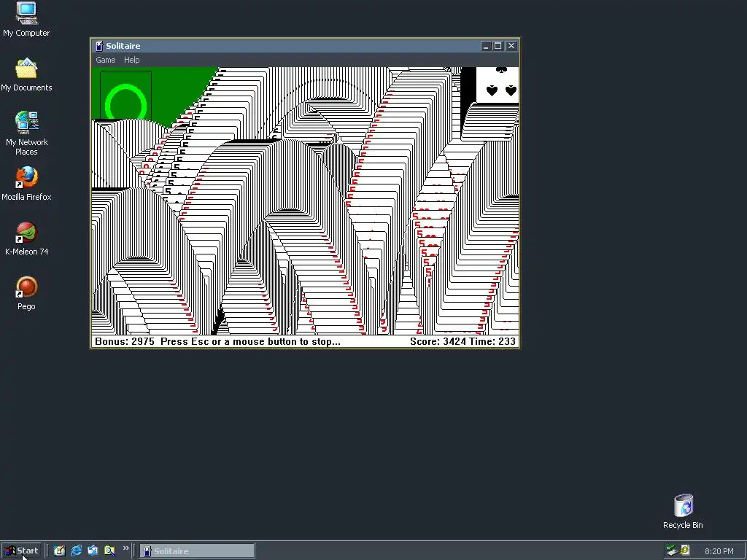The height and width of the screenshot is (560, 747).
Task: Click the 'Score: 3424 Time: 233' text
Action: click(x=462, y=341)
